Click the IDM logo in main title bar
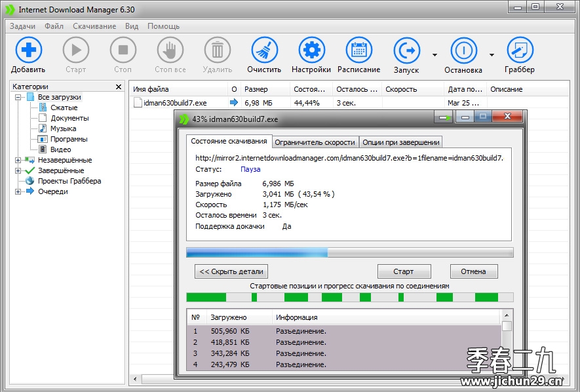 10,10
